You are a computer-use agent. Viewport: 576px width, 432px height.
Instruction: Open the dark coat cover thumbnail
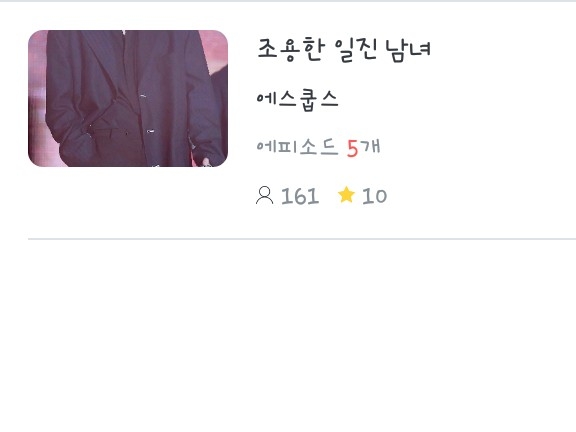tap(128, 98)
